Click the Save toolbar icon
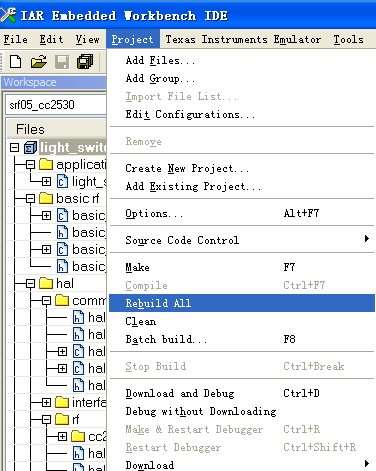 [62, 62]
